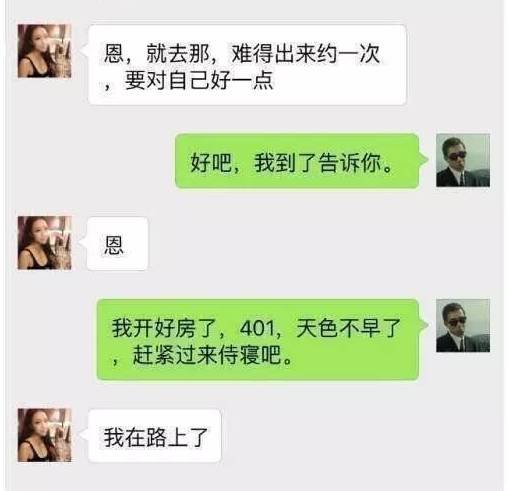Select the green bubble '好吧，我到了告诉你。'

pyautogui.click(x=297, y=161)
